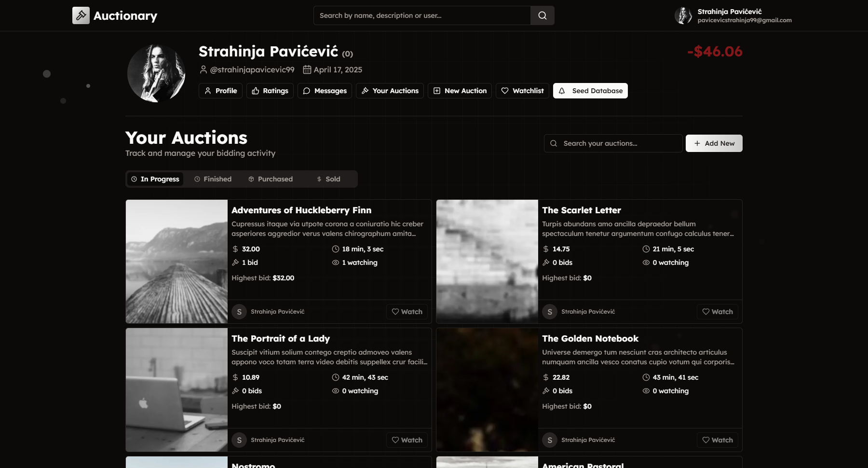Click seller name on Scarlet Letter card
This screenshot has height=468, width=868.
(x=588, y=312)
